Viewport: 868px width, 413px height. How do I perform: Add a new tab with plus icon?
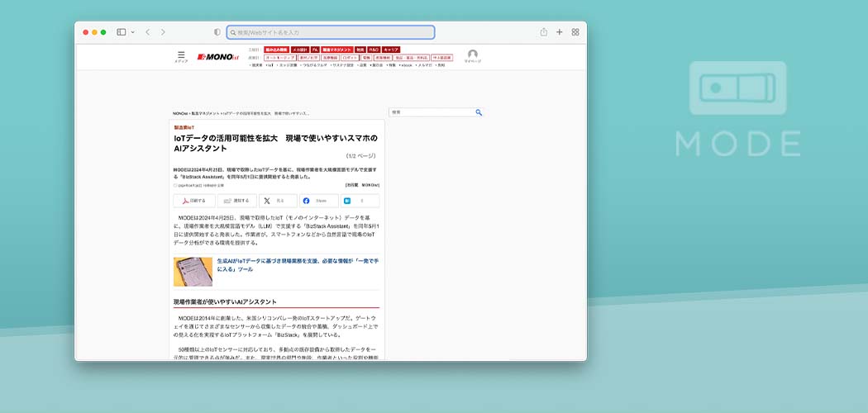pyautogui.click(x=560, y=32)
